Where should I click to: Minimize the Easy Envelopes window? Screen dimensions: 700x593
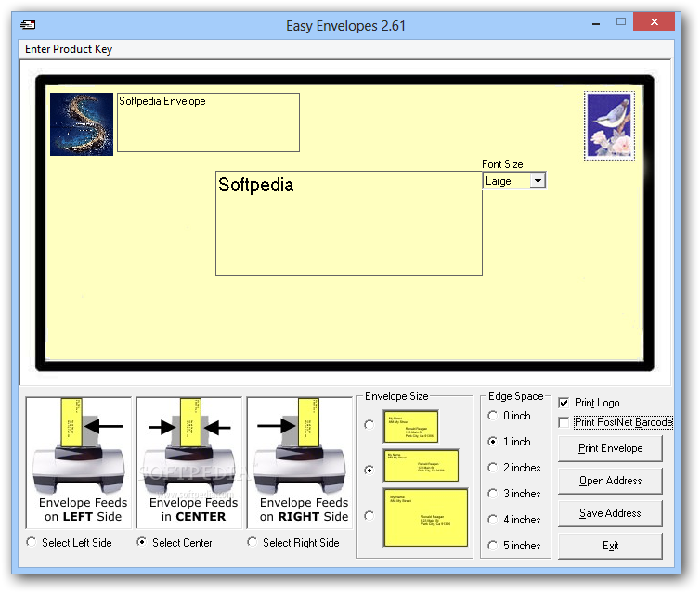(596, 22)
